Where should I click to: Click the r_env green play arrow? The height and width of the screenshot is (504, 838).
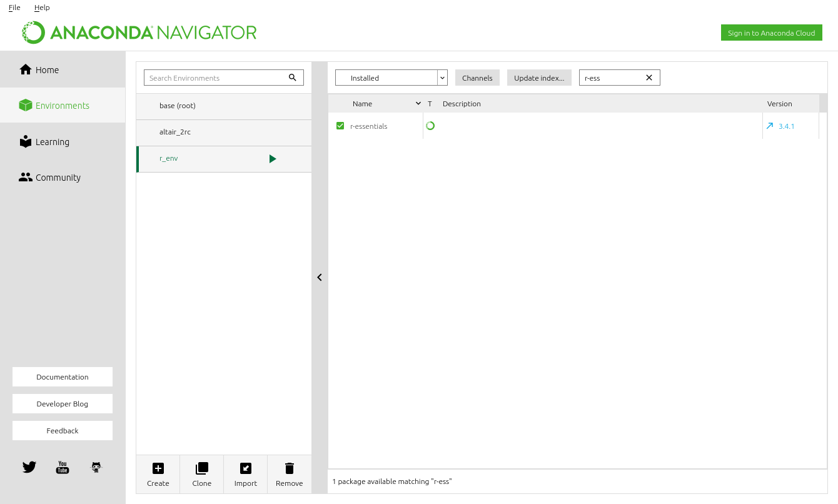273,159
